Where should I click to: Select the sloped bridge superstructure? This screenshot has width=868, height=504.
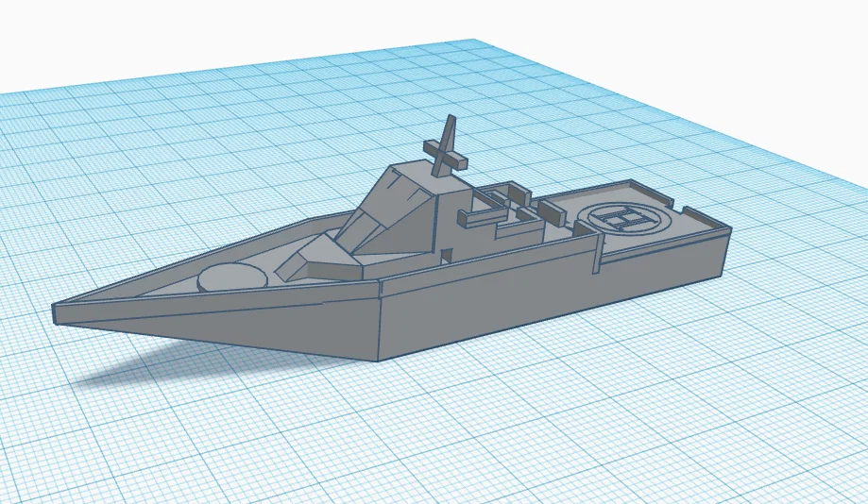[x=404, y=210]
